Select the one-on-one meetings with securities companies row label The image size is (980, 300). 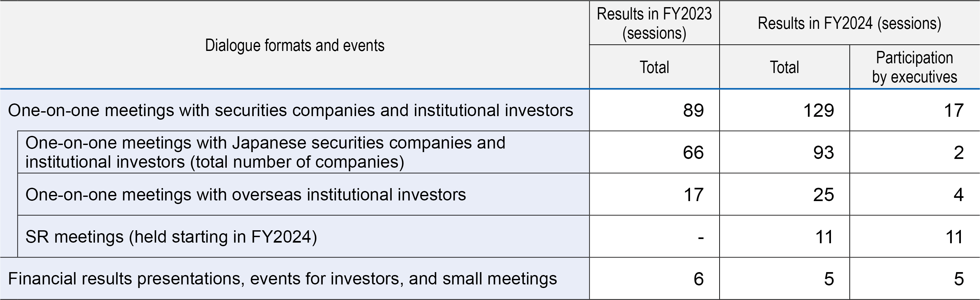point(290,110)
